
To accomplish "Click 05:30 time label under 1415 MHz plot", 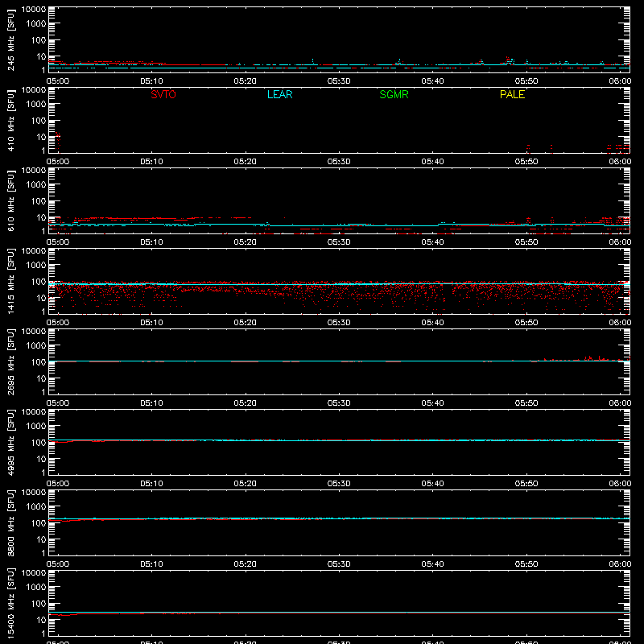I will [x=339, y=323].
